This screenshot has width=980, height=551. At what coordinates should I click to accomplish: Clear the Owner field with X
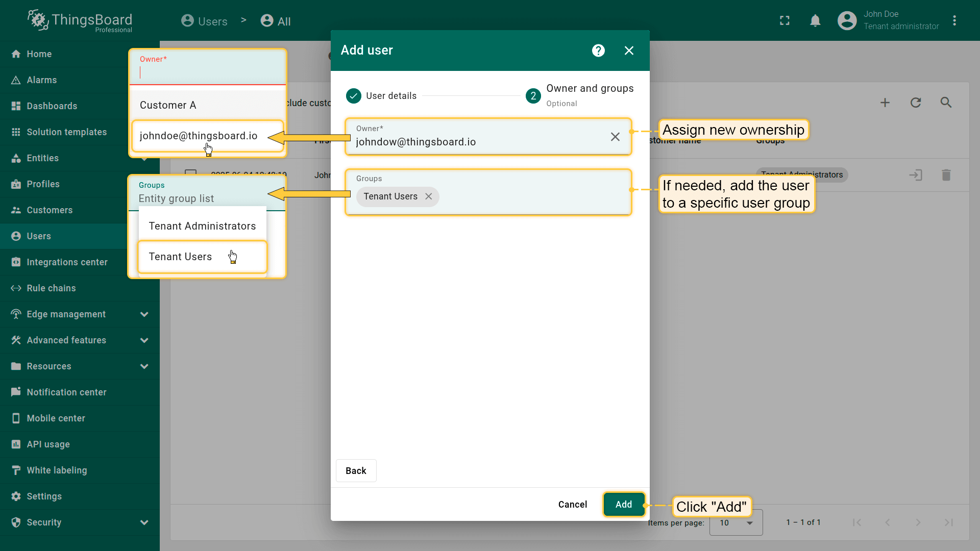(x=615, y=137)
